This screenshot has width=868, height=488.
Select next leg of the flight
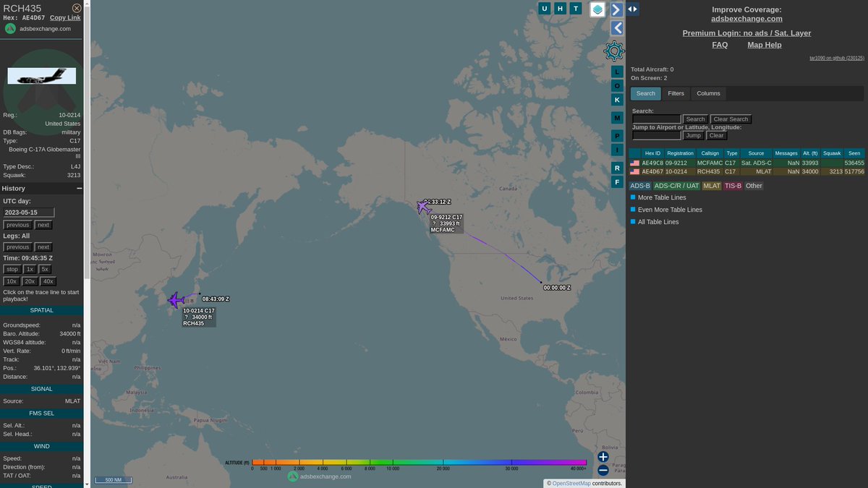[43, 247]
